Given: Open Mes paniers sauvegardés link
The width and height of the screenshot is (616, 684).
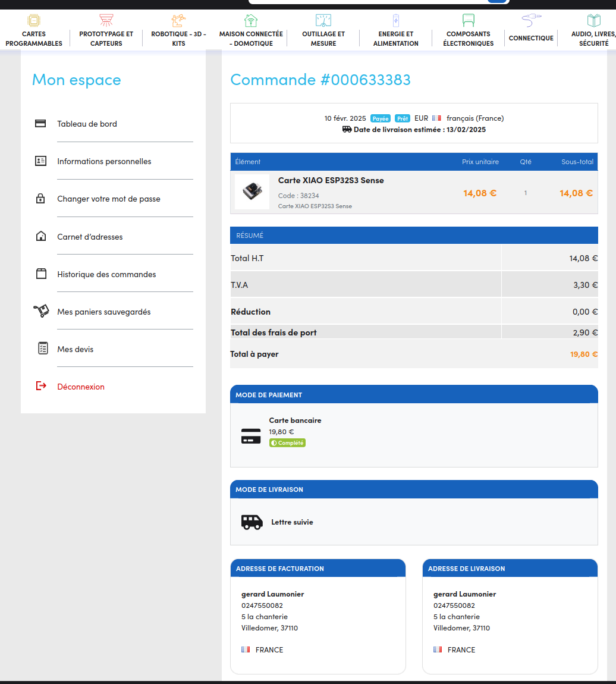Looking at the screenshot, I should click(103, 312).
